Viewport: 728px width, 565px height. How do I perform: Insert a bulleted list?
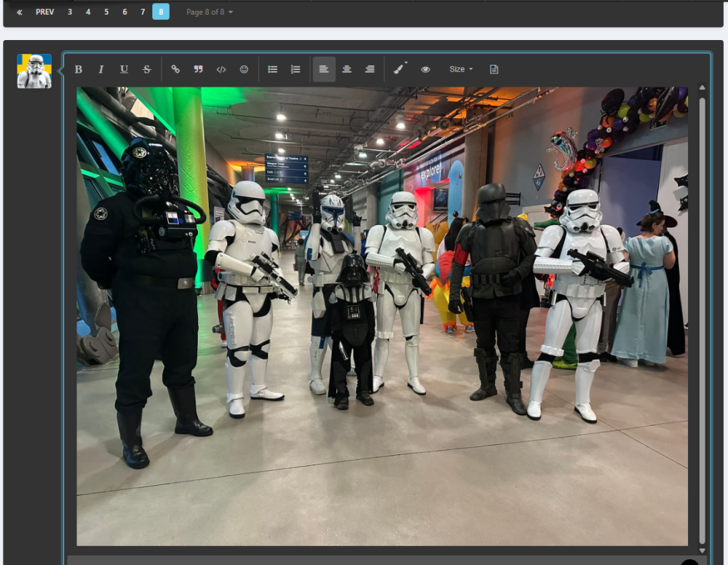coord(272,69)
